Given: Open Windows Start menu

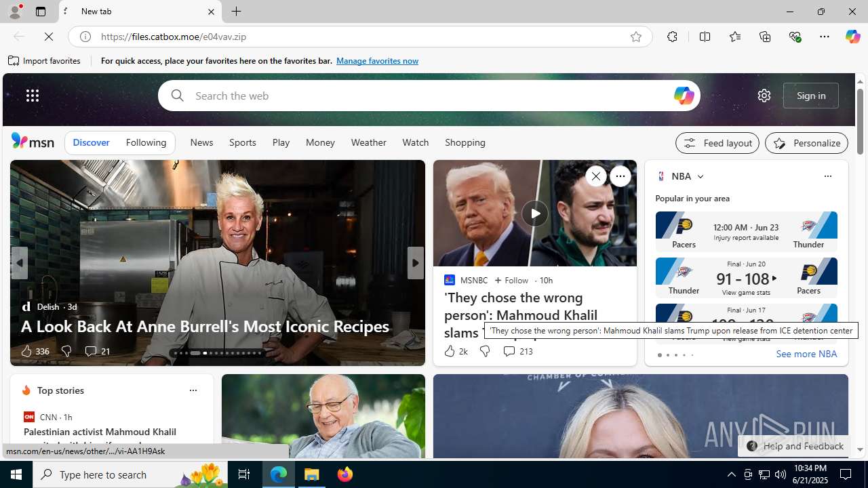Looking at the screenshot, I should 16,474.
